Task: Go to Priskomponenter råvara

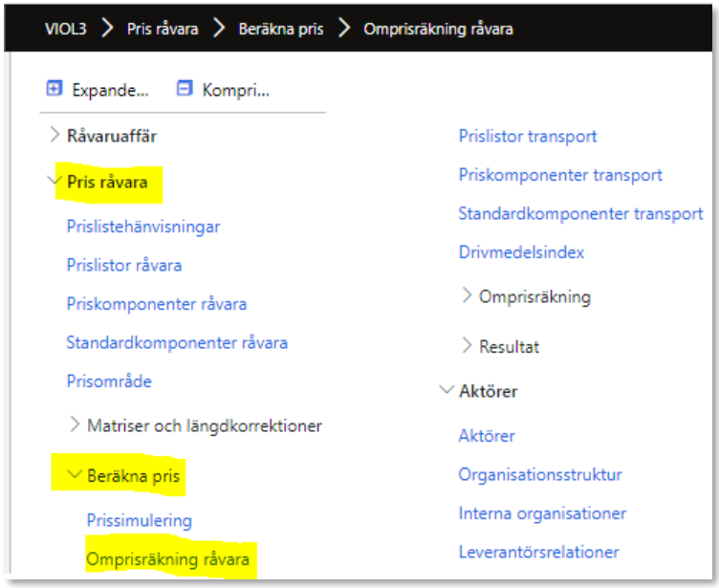Action: tap(157, 304)
